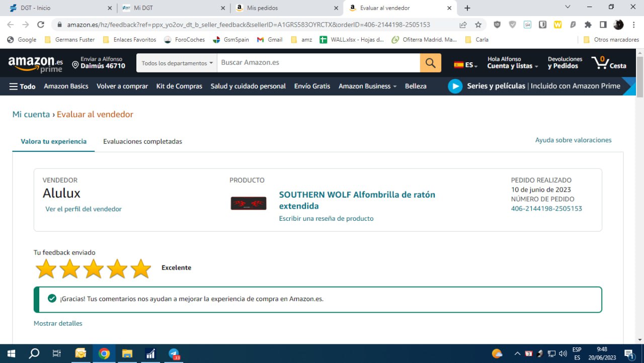
Task: Open the Windows notification center
Action: (x=629, y=353)
